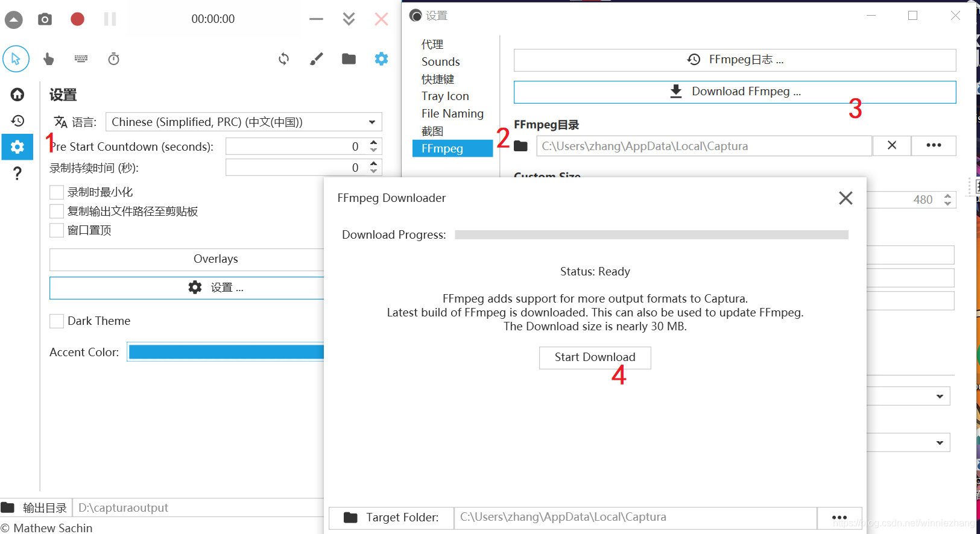
Task: Click the FFmpeg directory path field
Action: 704,146
